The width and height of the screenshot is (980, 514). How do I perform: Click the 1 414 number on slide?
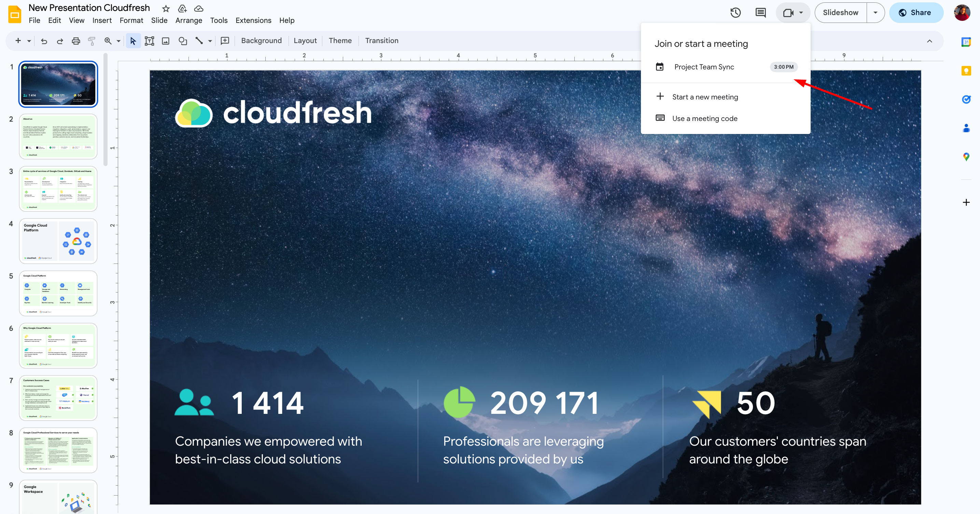coord(267,403)
